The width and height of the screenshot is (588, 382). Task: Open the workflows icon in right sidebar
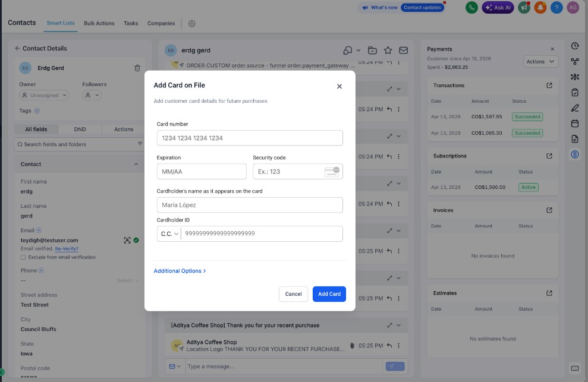pos(575,61)
